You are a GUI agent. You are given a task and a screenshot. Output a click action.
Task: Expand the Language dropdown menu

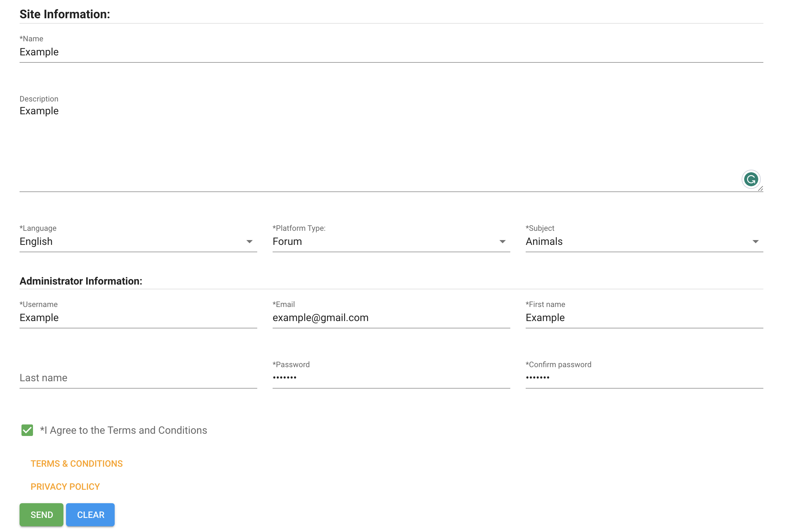tap(250, 242)
